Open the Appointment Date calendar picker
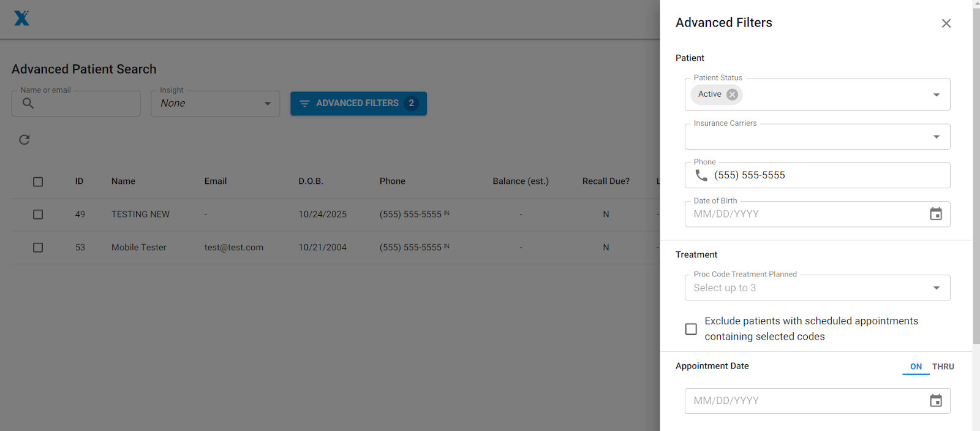Image resolution: width=980 pixels, height=431 pixels. coord(935,401)
